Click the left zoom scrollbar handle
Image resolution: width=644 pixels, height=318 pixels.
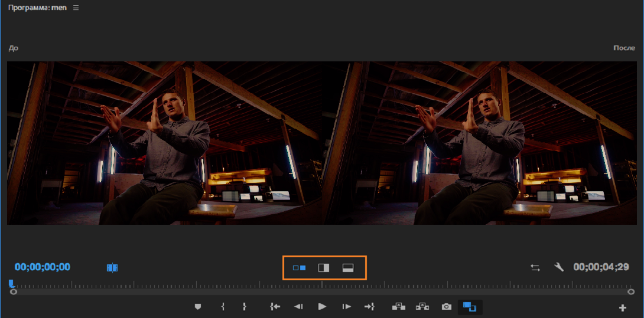click(14, 291)
